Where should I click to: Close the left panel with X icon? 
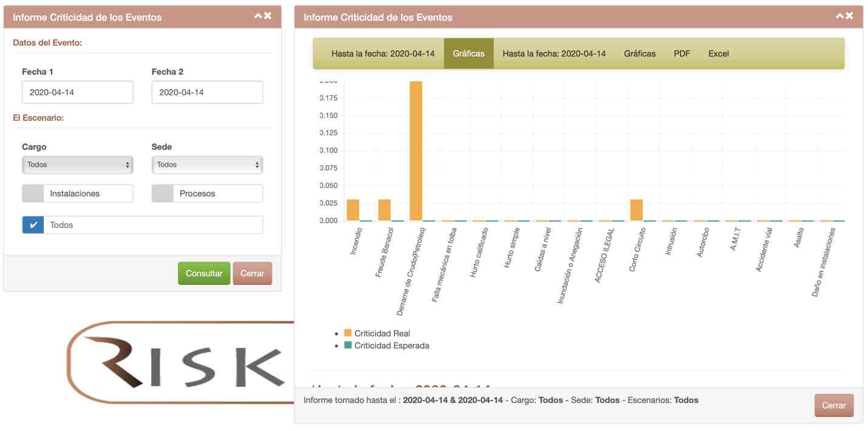point(268,16)
